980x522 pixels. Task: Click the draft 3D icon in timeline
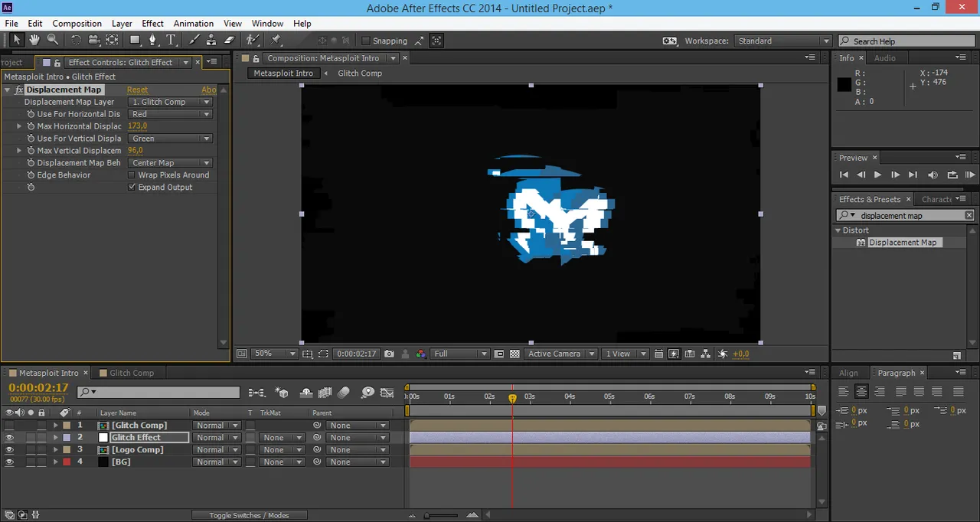coord(282,393)
